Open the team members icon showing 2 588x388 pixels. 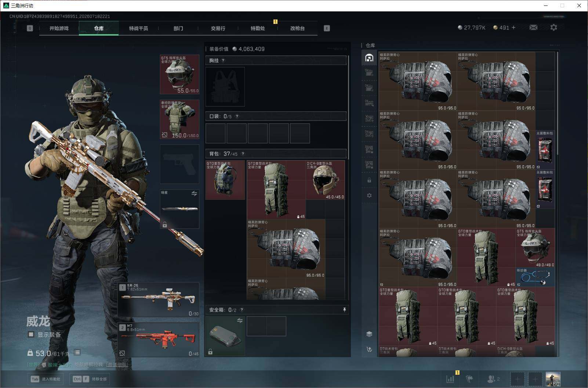coord(493,379)
